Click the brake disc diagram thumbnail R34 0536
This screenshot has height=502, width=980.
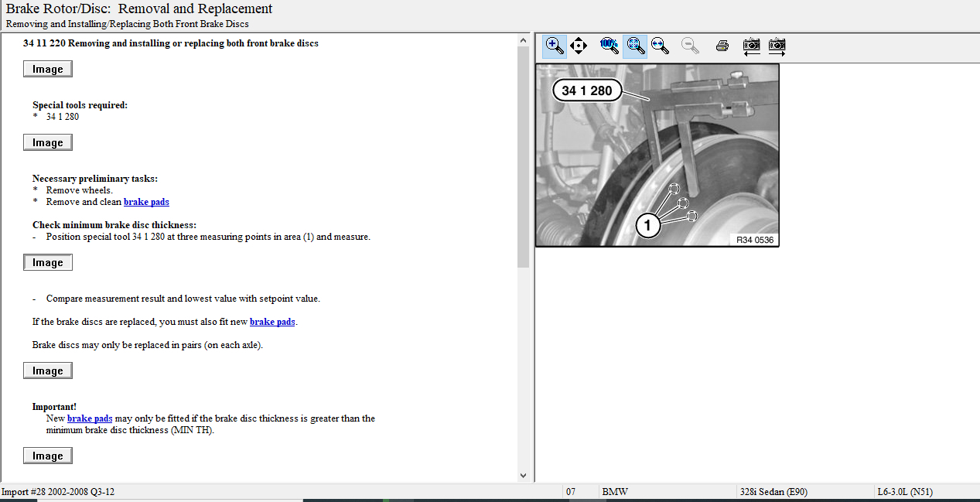[x=657, y=155]
